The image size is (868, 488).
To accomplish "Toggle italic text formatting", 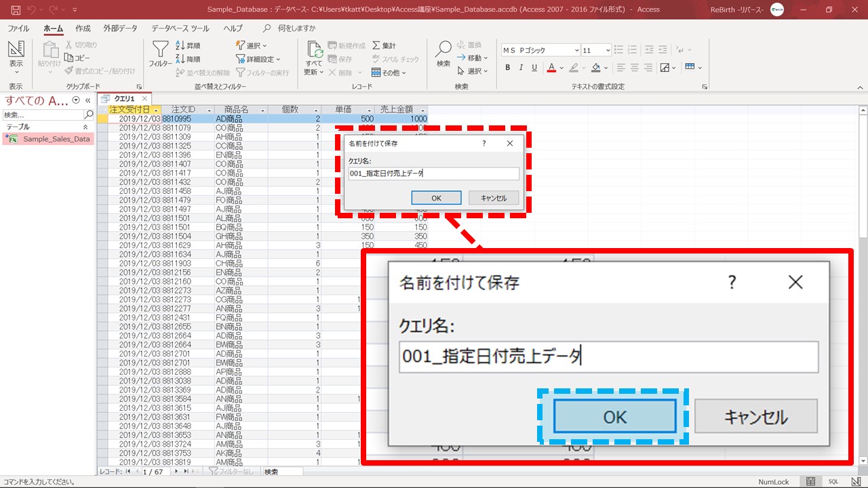I will [x=521, y=68].
